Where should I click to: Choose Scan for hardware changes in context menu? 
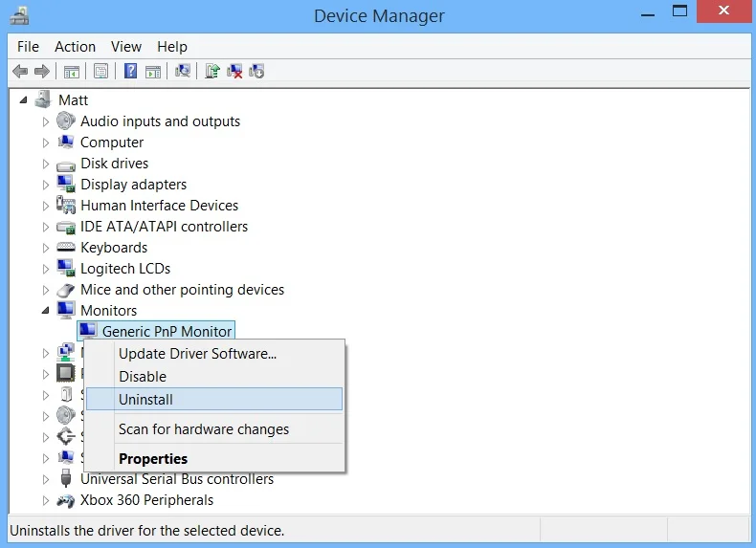(x=214, y=429)
